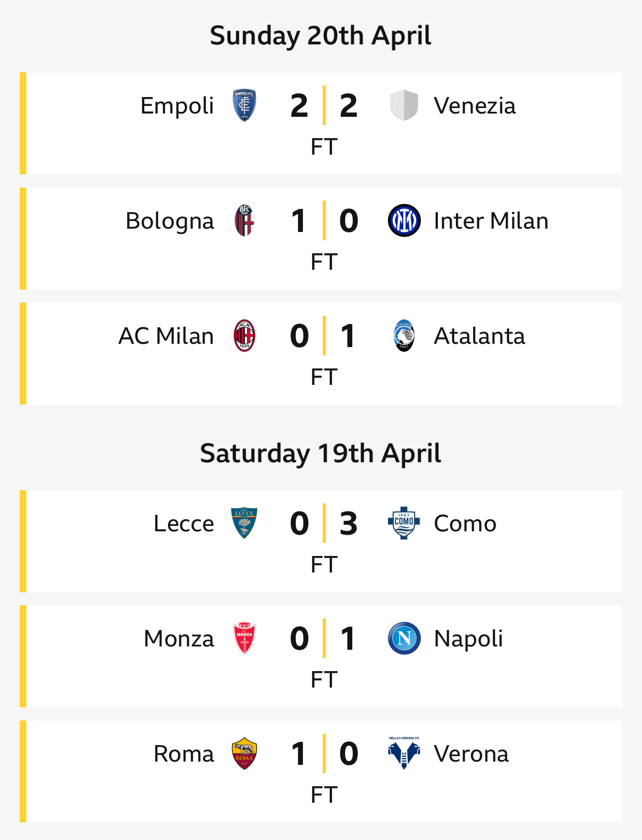Click the Napoli club crest
642x840 pixels.
[x=404, y=638]
